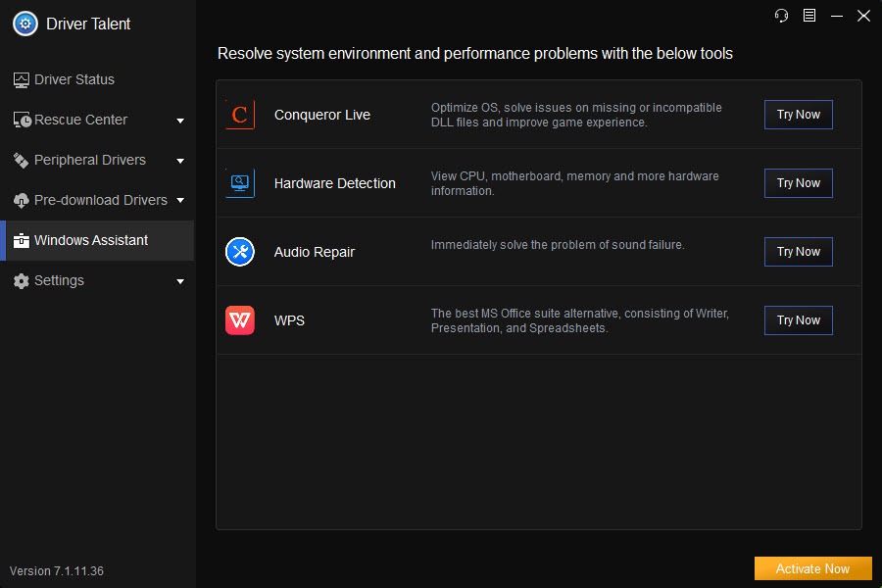882x588 pixels.
Task: Open the main menu list icon
Action: coord(808,16)
